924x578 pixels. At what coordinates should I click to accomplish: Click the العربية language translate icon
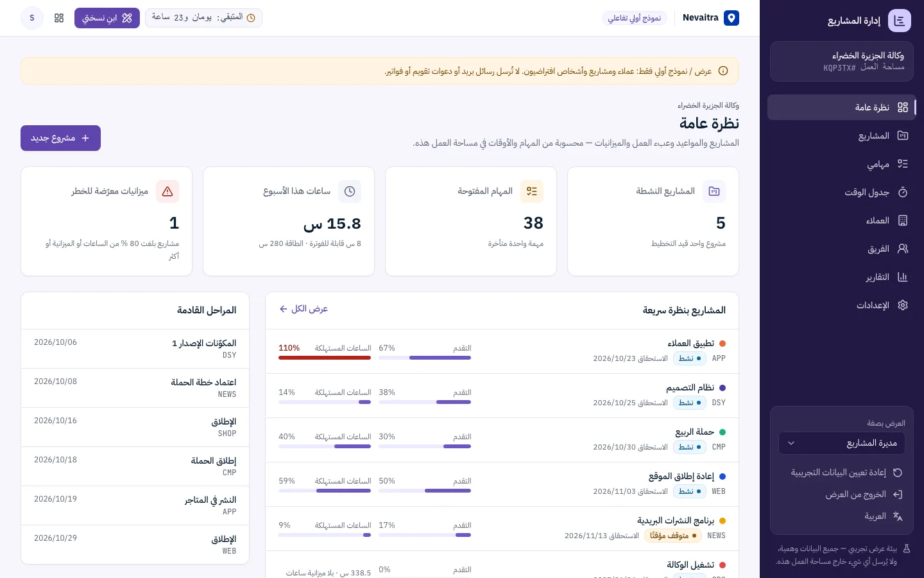click(x=898, y=516)
